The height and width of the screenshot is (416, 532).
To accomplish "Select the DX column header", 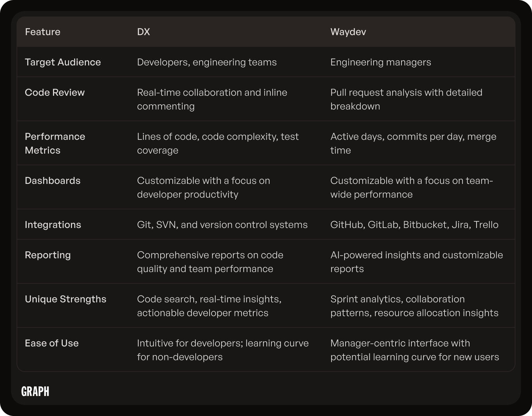I will pyautogui.click(x=143, y=32).
